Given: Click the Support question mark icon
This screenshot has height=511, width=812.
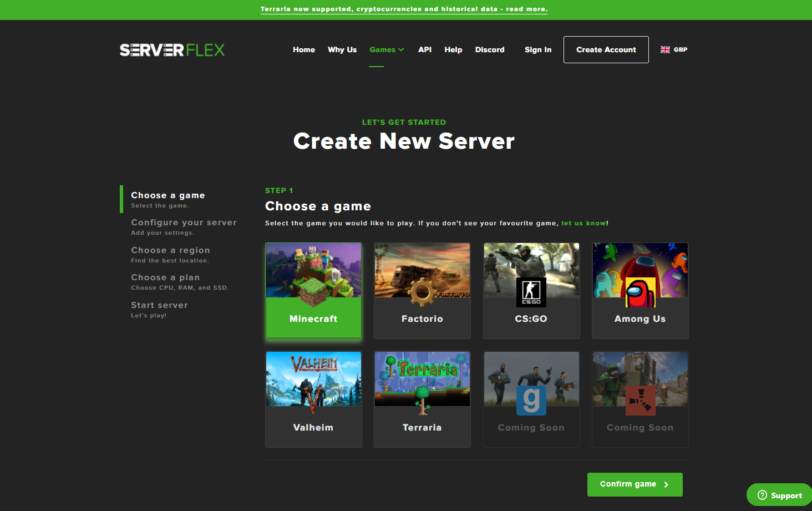Looking at the screenshot, I should tap(762, 495).
